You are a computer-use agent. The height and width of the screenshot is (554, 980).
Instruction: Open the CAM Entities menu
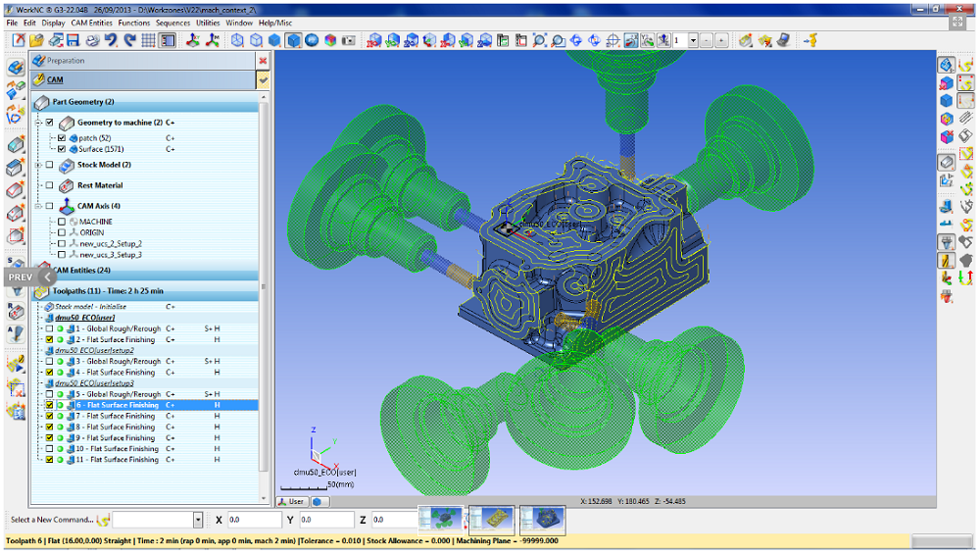(92, 22)
